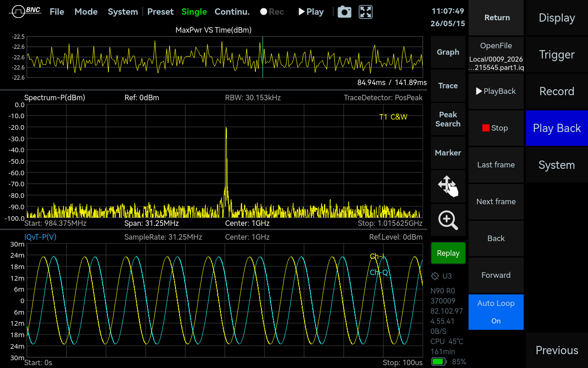Open the Graph side tab
This screenshot has width=588, height=368.
point(448,52)
